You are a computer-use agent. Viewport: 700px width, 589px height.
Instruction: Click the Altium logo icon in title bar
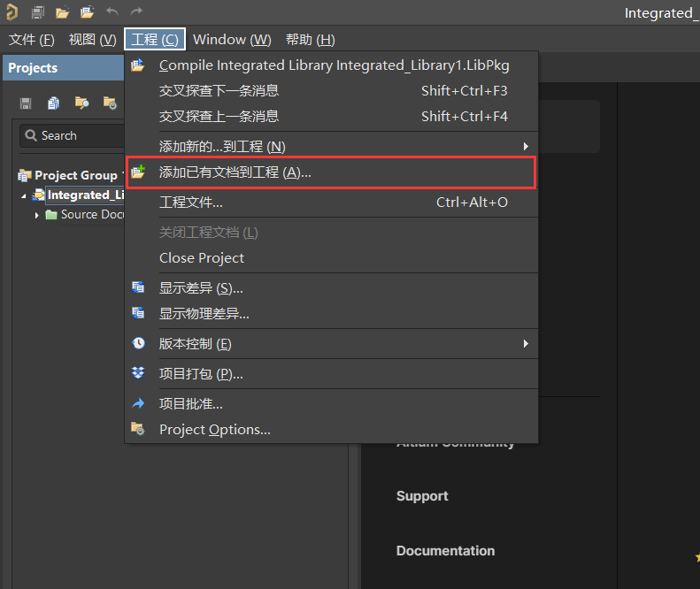coord(12,12)
